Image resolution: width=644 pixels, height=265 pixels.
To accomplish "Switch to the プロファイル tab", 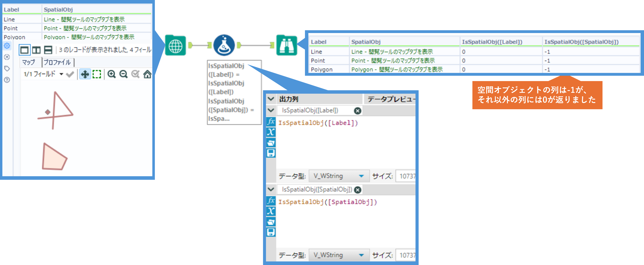I will (57, 62).
